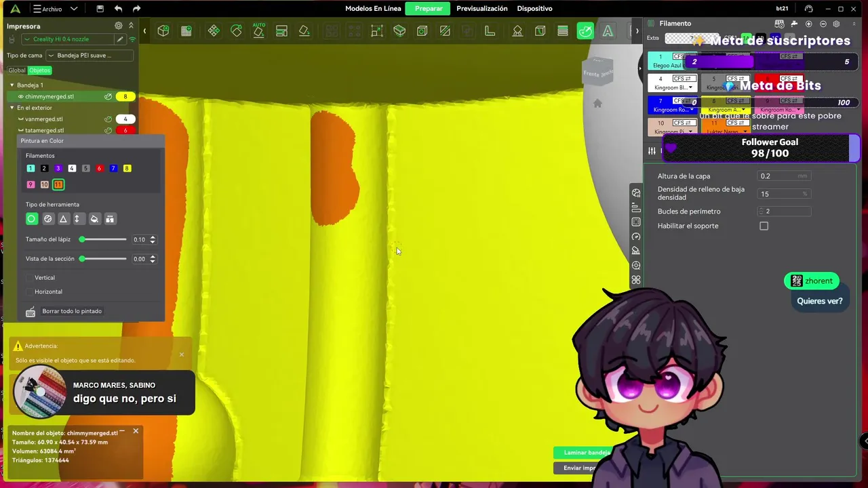Click the layer stack icon in toolbar
Screen dimensions: 868x488
[562, 30]
